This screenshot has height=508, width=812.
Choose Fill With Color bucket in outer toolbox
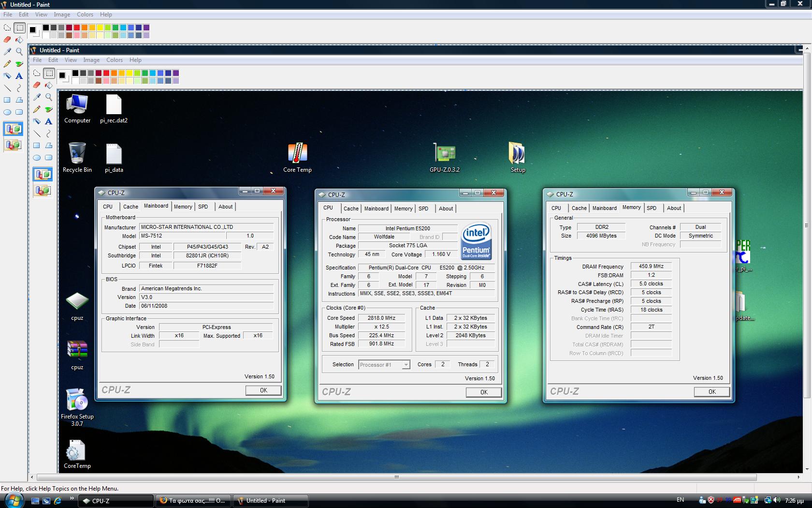[19, 40]
